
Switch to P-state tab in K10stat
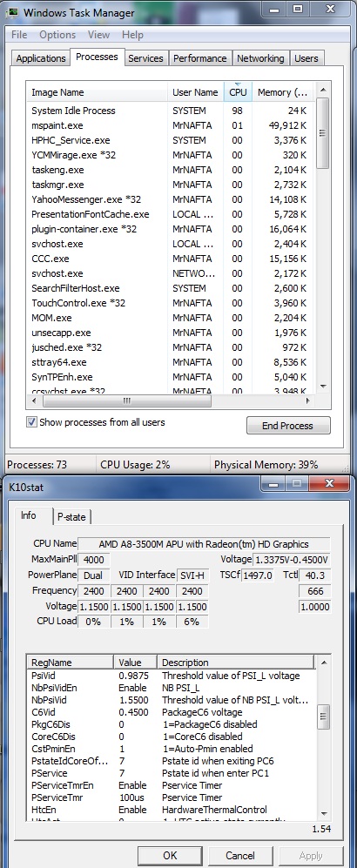[x=72, y=518]
